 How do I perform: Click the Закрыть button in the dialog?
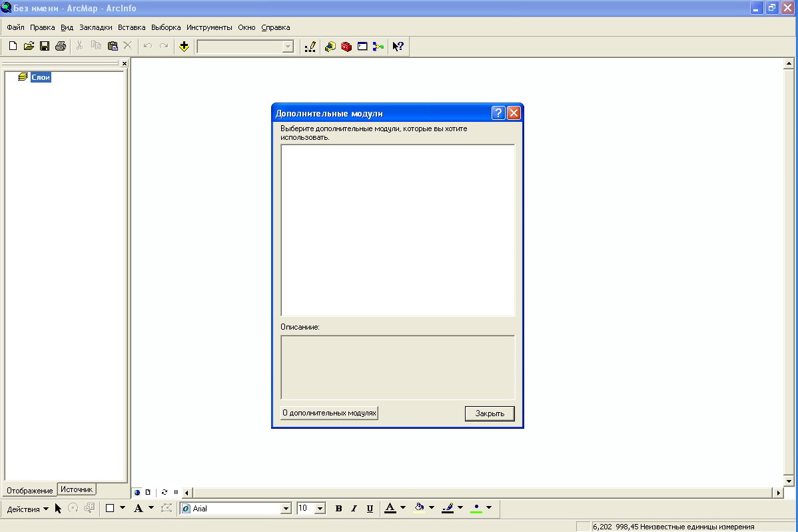[x=490, y=413]
